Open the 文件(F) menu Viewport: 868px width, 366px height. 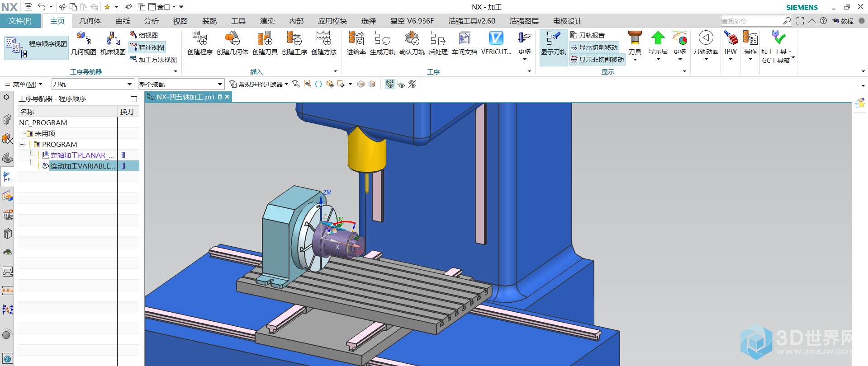20,21
